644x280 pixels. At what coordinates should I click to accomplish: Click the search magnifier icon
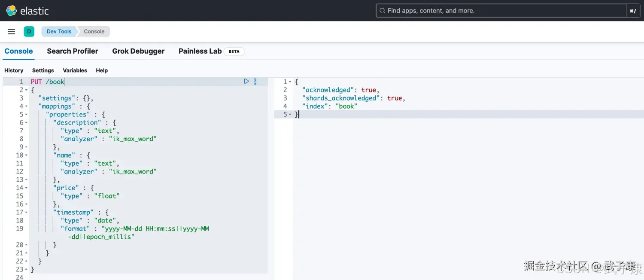click(382, 11)
